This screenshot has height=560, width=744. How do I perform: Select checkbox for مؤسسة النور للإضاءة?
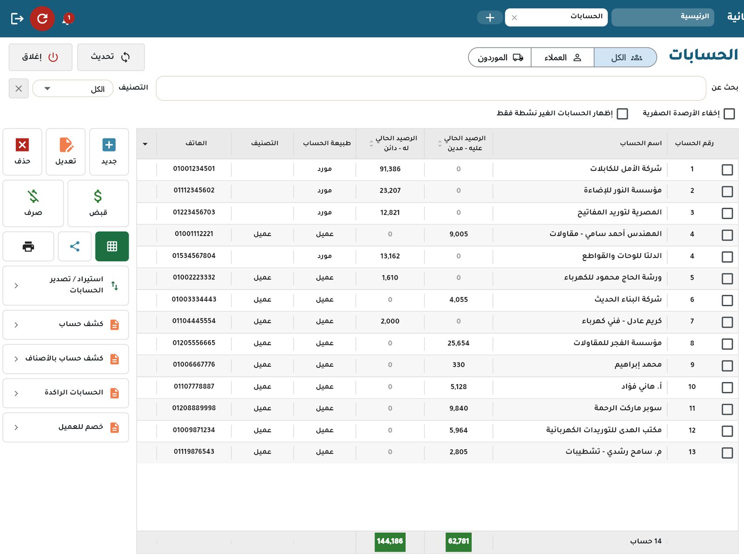727,191
